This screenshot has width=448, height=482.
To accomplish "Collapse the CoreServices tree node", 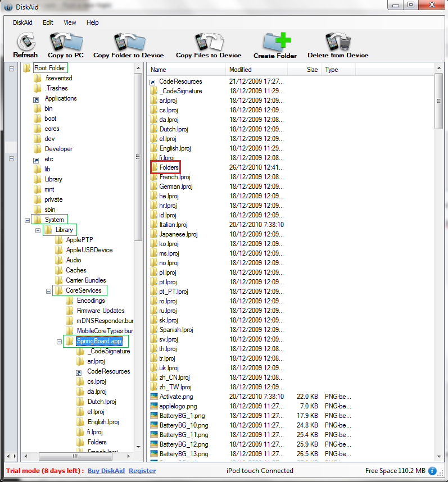I will pos(48,291).
